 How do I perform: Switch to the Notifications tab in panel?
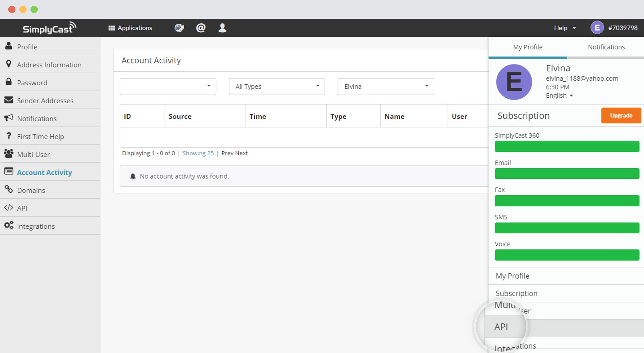[606, 47]
